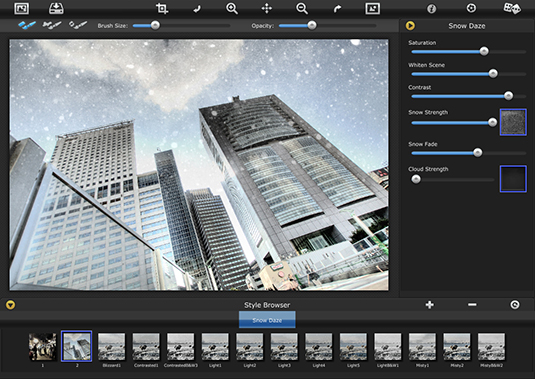Image resolution: width=535 pixels, height=379 pixels.
Task: Open an image with the picture icon
Action: [21, 8]
